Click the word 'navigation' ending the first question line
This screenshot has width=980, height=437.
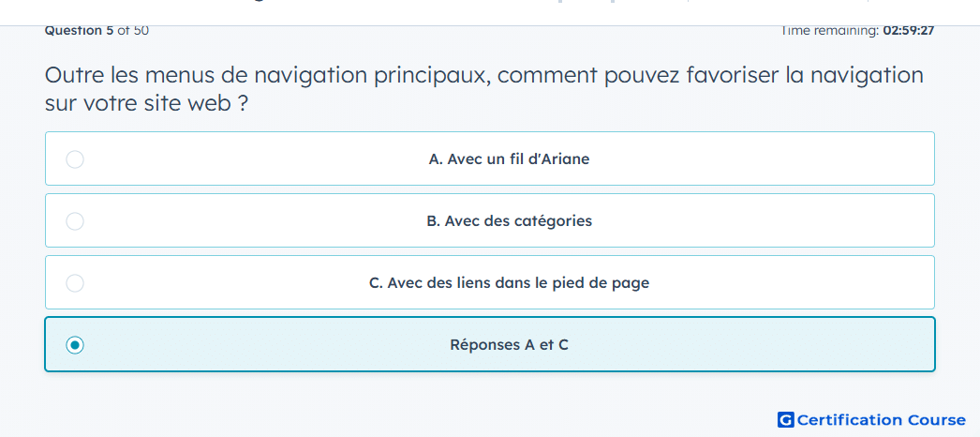[x=866, y=75]
